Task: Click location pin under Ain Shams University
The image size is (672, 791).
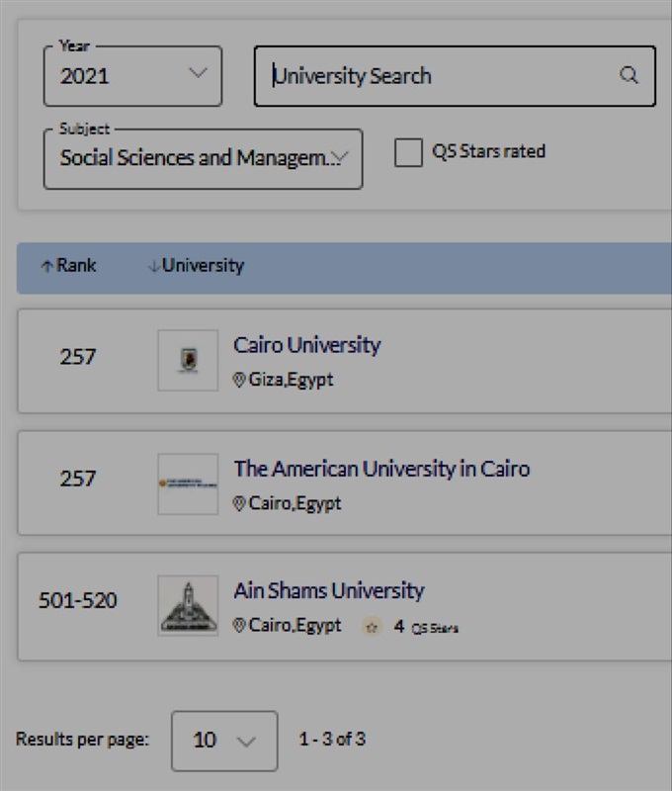Action: 239,626
